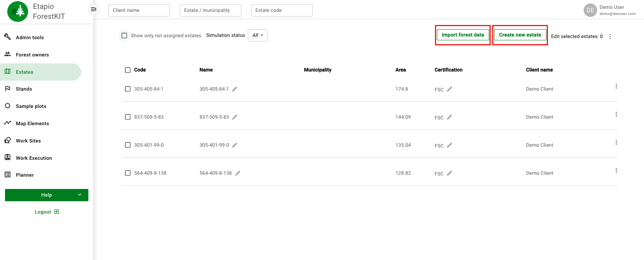This screenshot has height=260, width=644.
Task: Log out using the Logout link
Action: tap(46, 212)
